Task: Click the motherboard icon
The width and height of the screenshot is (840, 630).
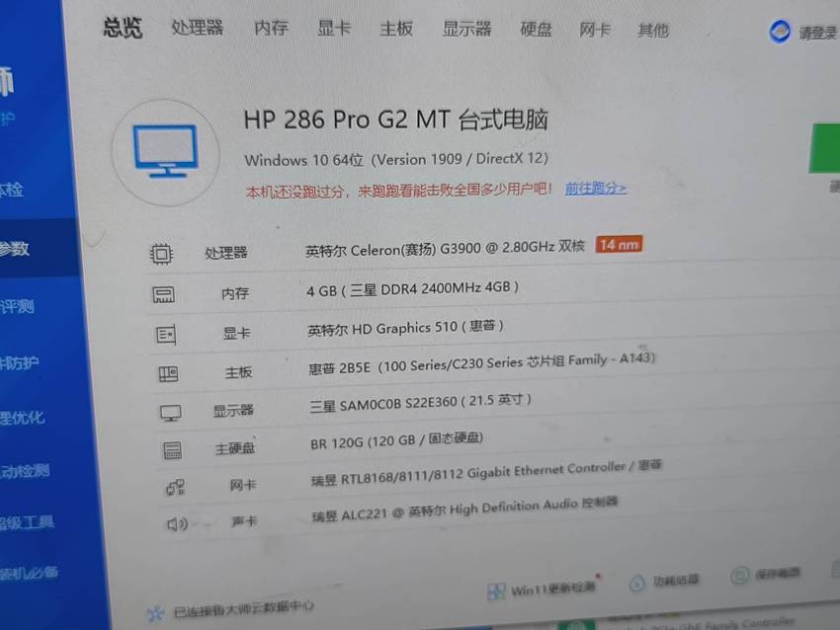Action: 168,373
